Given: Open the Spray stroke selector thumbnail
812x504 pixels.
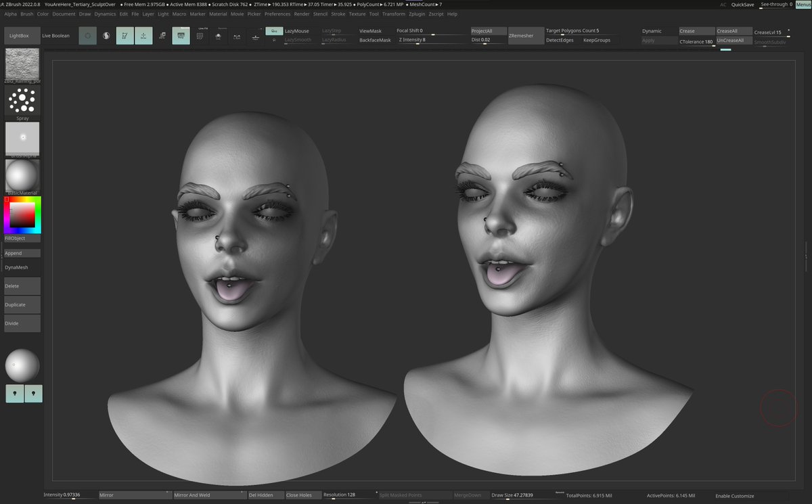Looking at the screenshot, I should coord(22,100).
